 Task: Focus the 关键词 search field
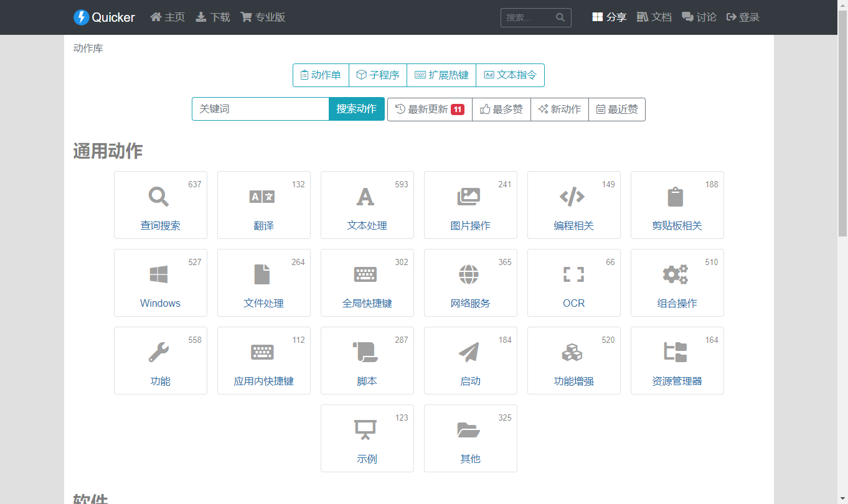[260, 109]
